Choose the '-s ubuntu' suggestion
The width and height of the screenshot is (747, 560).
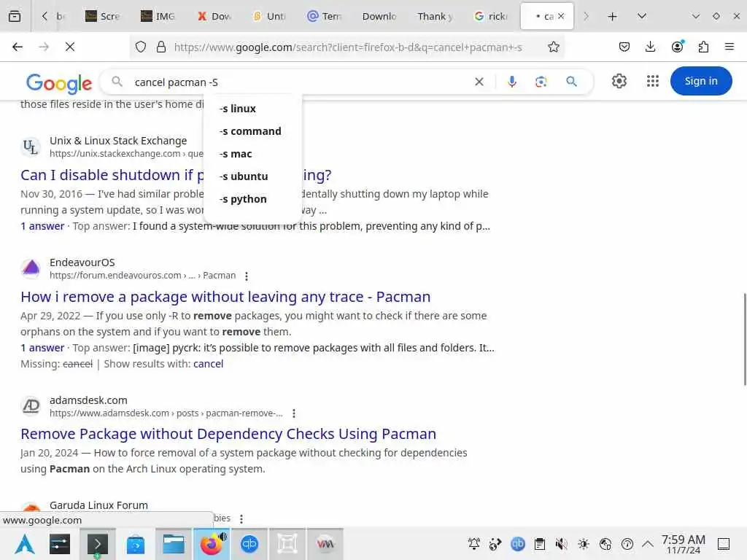(x=252, y=176)
